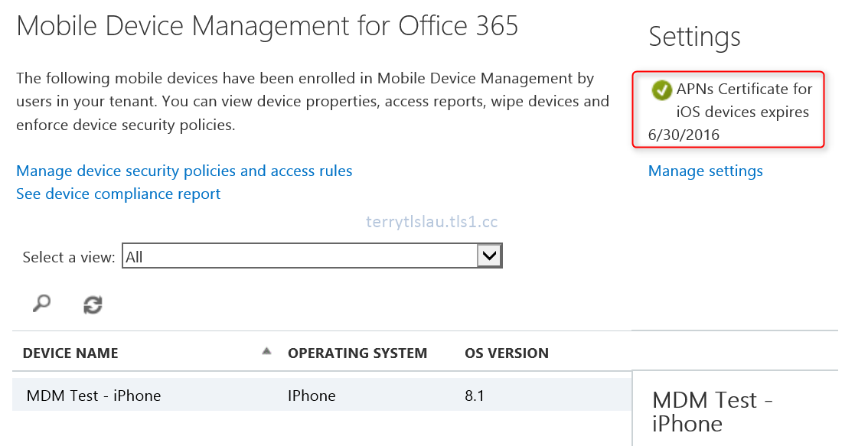
Task: Click the ascending sort triangle on device list
Action: [x=266, y=350]
